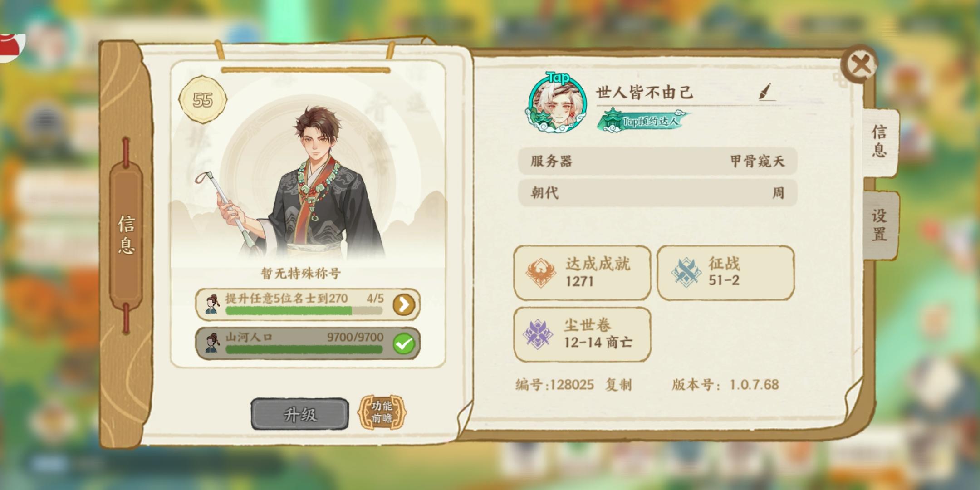The image size is (980, 490).
Task: Open the 功能前瞻 feature preview badge
Action: tap(382, 412)
